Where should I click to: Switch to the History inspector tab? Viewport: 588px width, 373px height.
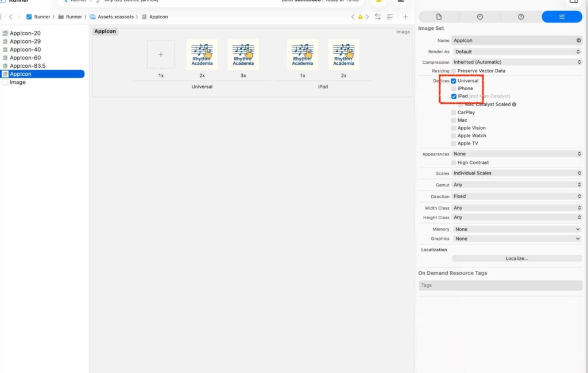[480, 17]
